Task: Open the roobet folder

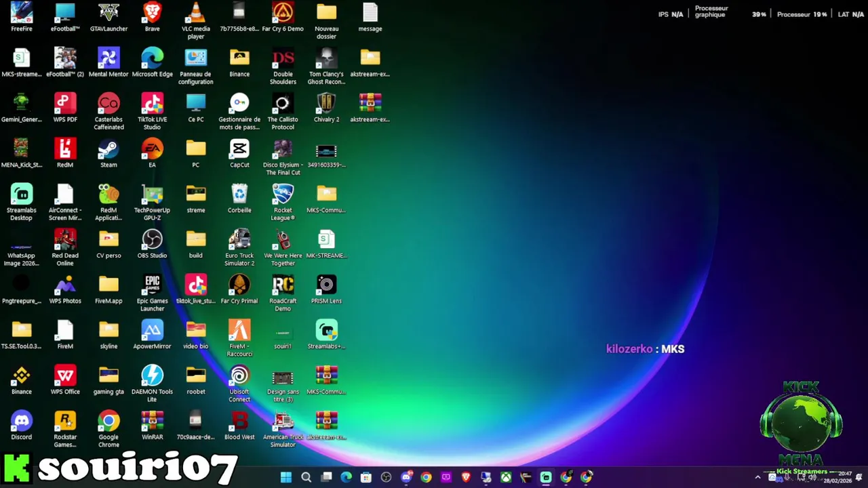Action: [196, 381]
